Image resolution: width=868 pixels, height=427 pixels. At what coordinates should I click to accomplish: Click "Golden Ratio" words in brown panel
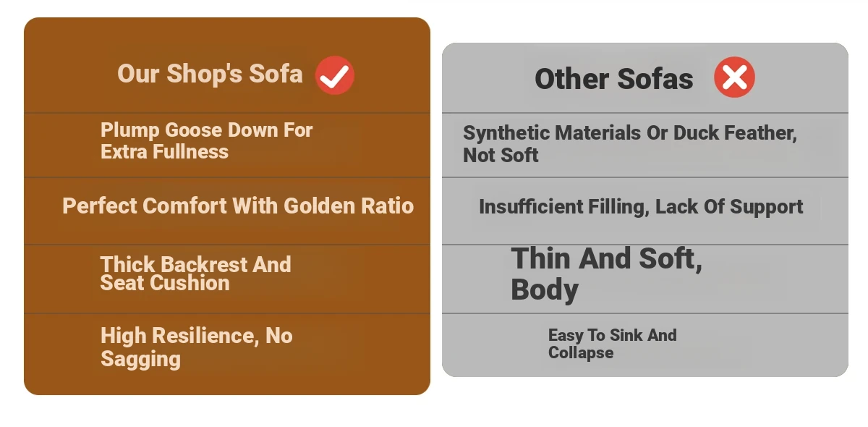[349, 206]
